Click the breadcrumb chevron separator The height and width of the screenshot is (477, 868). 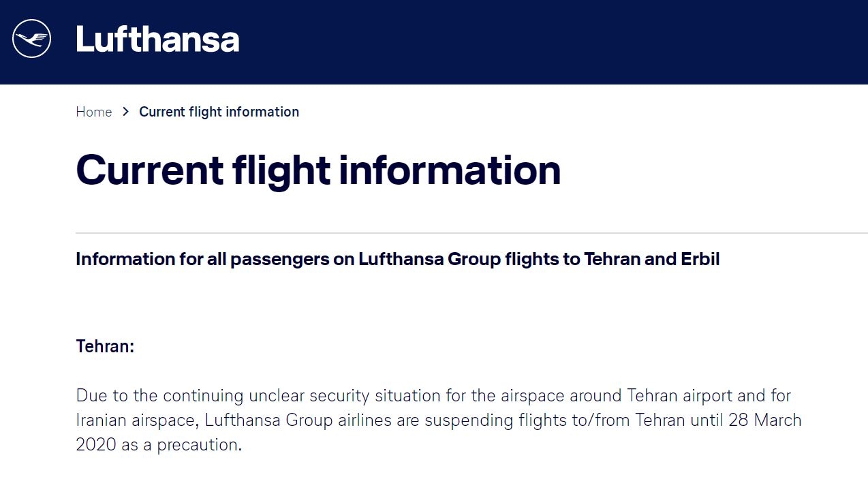point(126,112)
